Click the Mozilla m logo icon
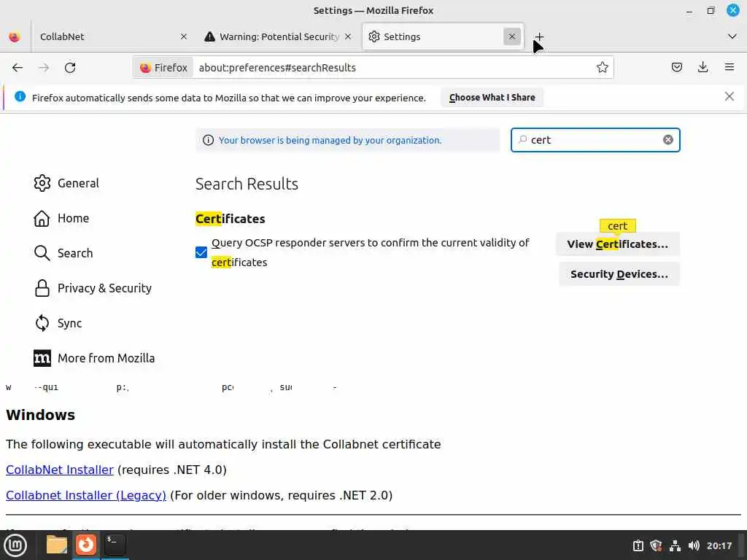Viewport: 747px width, 560px height. click(x=42, y=358)
